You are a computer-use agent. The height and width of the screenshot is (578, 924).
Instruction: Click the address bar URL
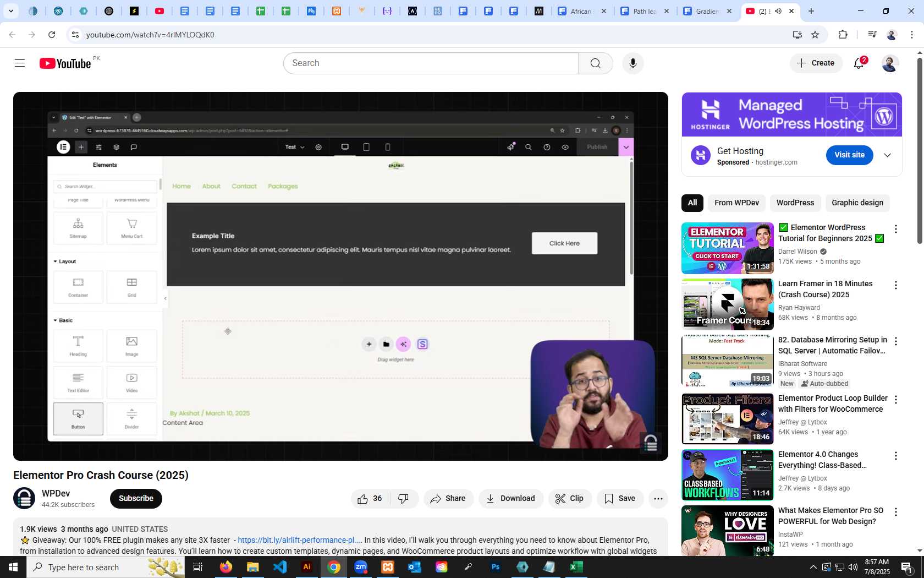coord(150,35)
